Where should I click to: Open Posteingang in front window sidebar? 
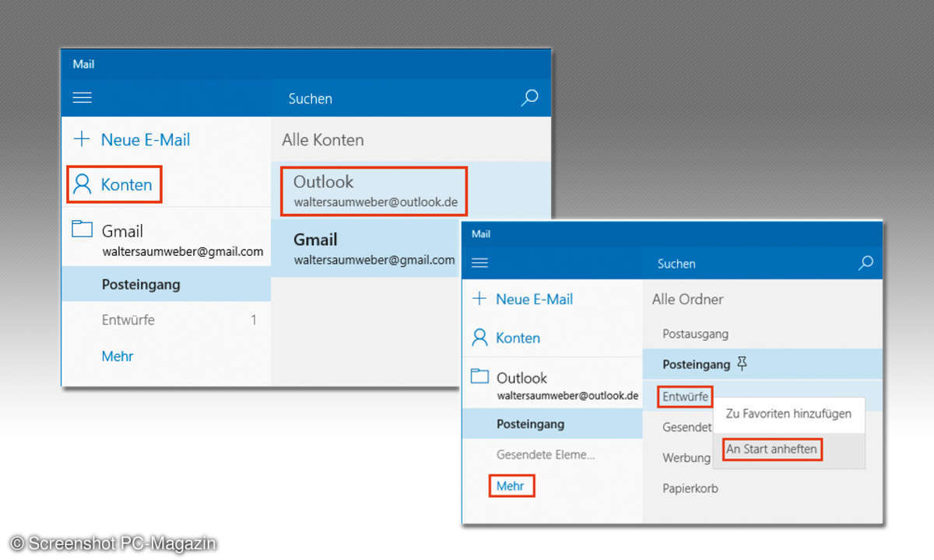[x=553, y=424]
